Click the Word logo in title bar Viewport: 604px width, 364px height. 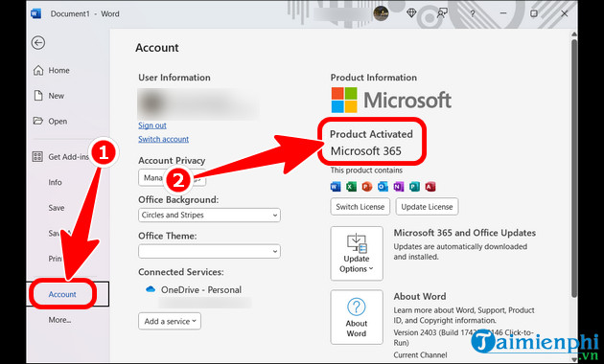click(x=35, y=13)
